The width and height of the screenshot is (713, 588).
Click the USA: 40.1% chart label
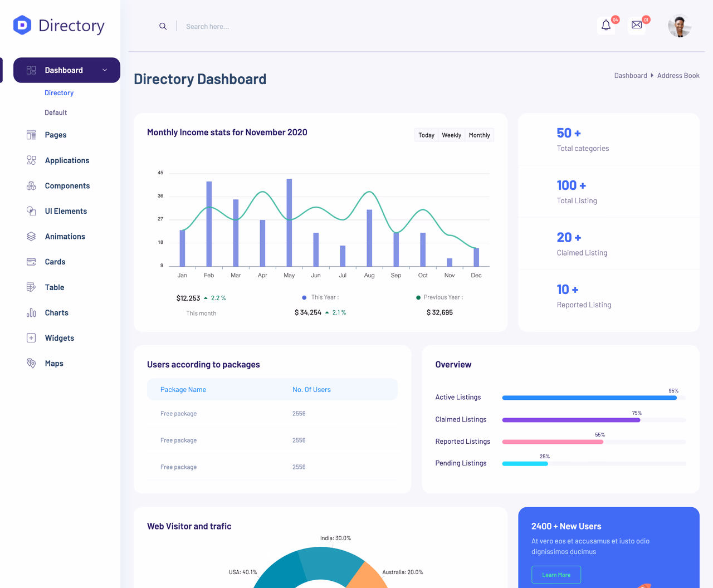[243, 572]
